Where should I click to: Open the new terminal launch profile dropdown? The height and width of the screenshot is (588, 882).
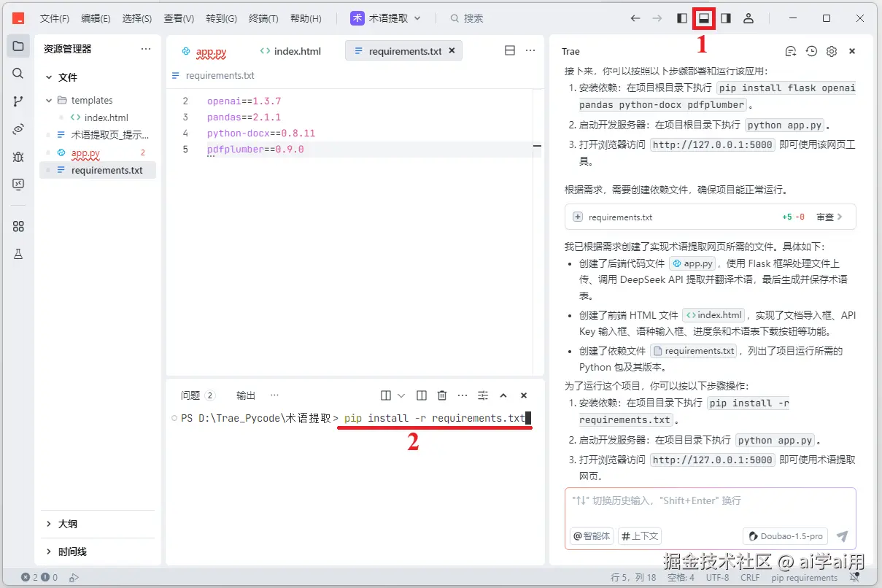[401, 395]
